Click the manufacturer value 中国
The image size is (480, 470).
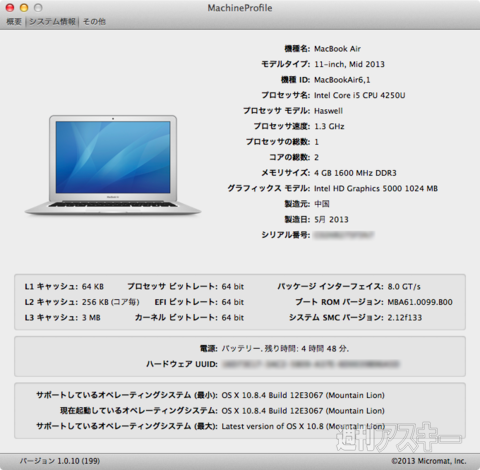click(x=322, y=204)
